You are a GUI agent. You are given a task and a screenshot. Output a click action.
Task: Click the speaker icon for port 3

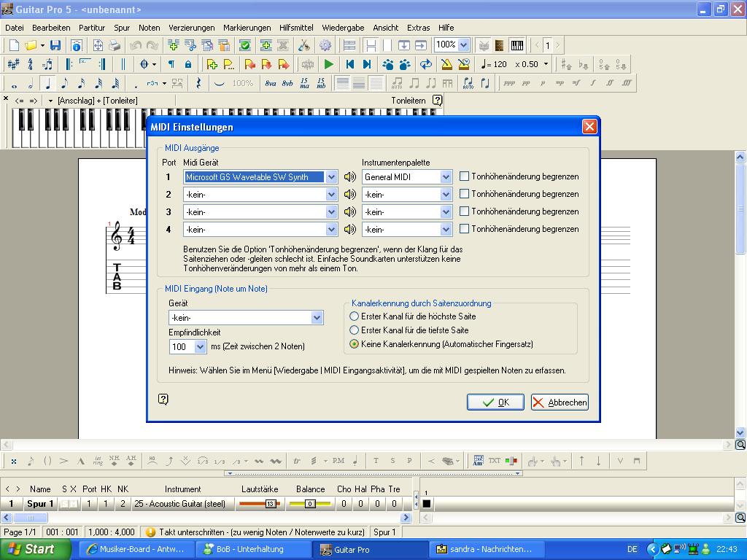350,212
